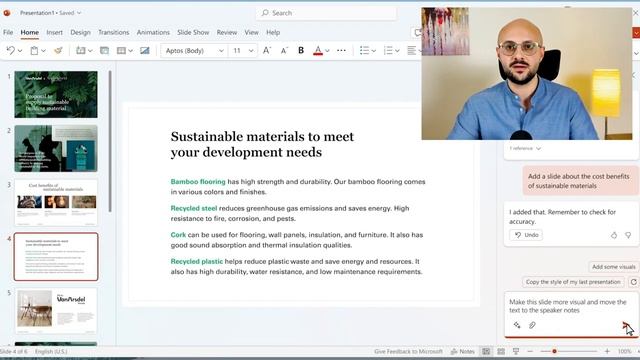Switch to Normal view in status bar
The height and width of the screenshot is (360, 640).
click(486, 351)
